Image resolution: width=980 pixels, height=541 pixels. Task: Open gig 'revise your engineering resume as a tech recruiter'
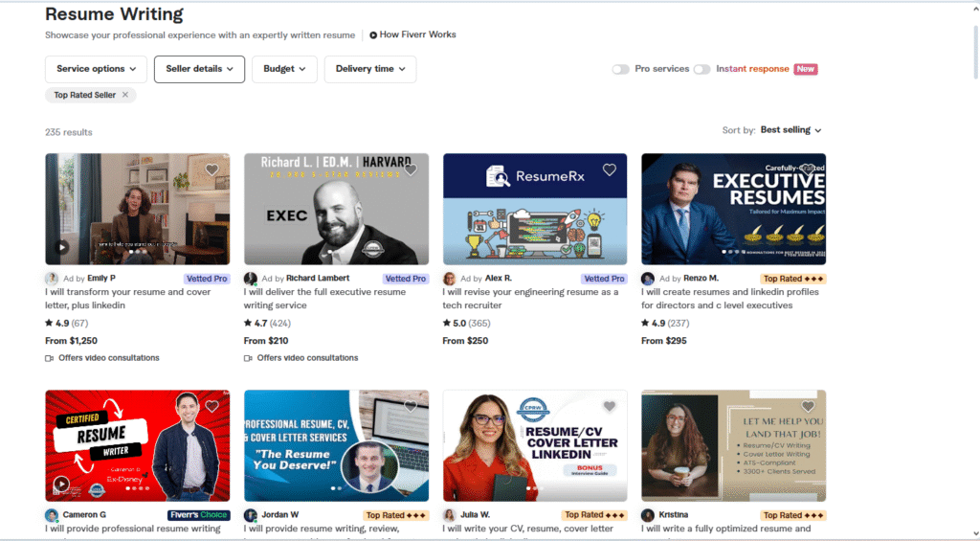click(530, 299)
